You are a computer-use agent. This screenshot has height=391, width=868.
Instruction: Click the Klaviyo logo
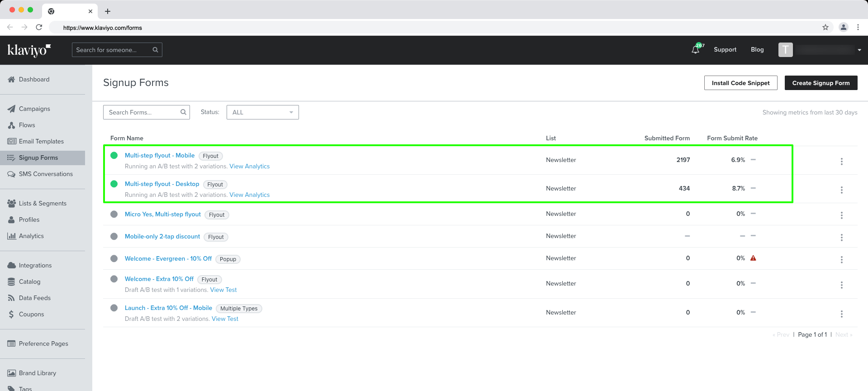point(29,50)
